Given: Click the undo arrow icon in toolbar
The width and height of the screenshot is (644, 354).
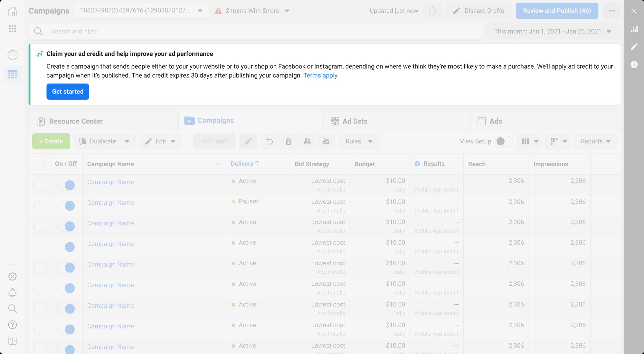Looking at the screenshot, I should click(x=270, y=141).
